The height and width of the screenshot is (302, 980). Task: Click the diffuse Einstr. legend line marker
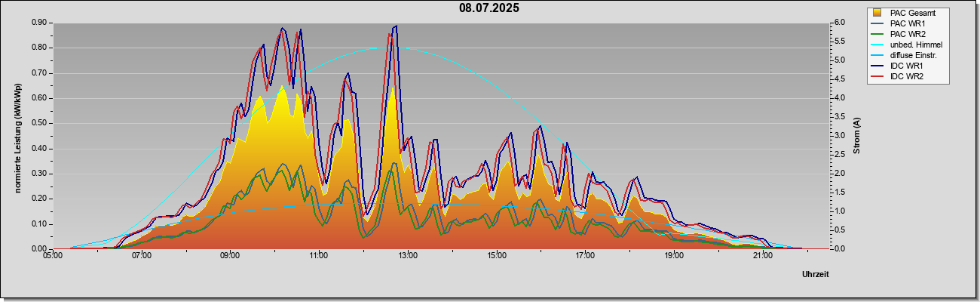(877, 55)
